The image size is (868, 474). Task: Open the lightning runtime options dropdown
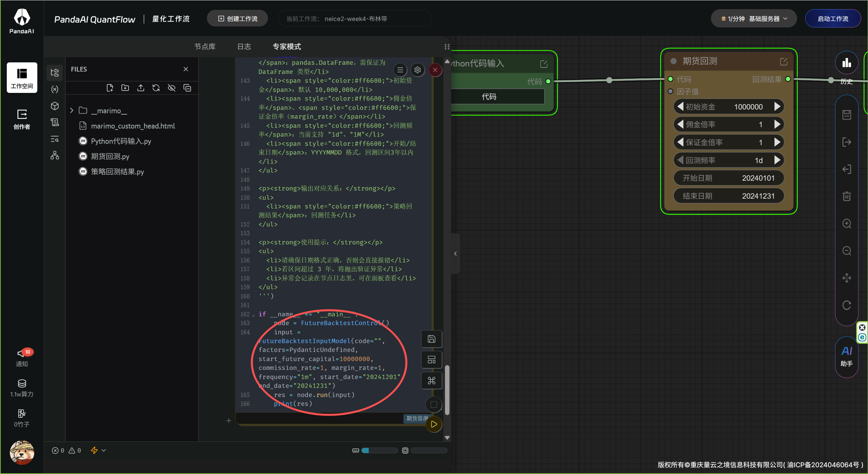(98, 450)
